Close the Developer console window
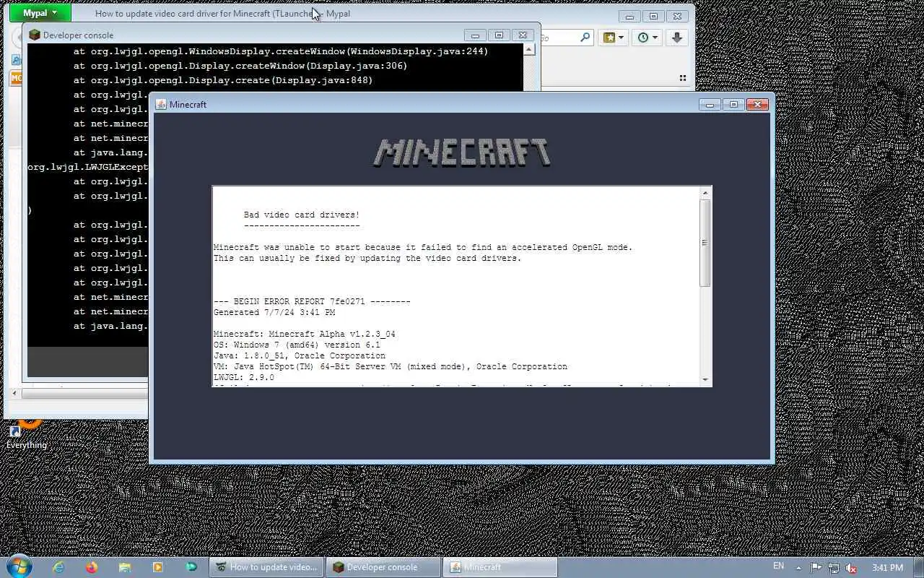The width and height of the screenshot is (924, 578). coord(523,35)
